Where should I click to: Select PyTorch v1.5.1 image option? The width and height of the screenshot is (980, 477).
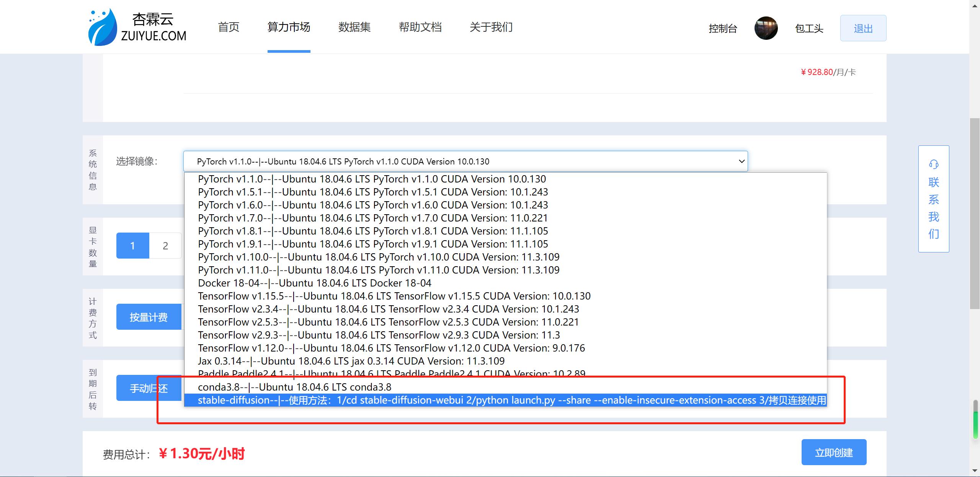pyautogui.click(x=505, y=192)
